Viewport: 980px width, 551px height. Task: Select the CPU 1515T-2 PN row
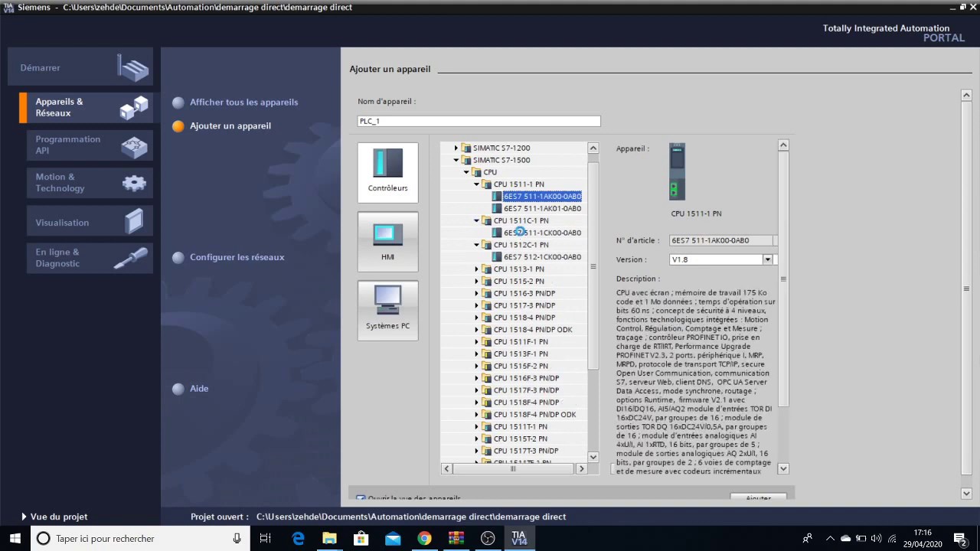pos(521,439)
